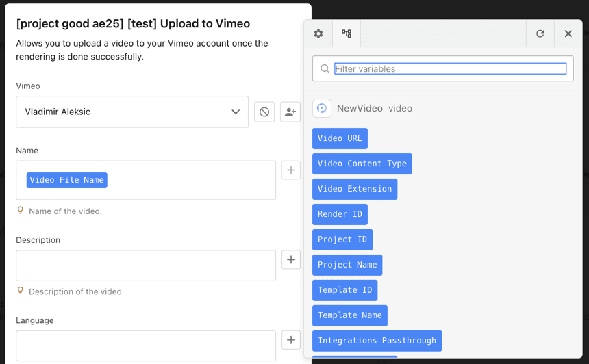This screenshot has width=589, height=364.
Task: Click the plus button beside Description field
Action: pyautogui.click(x=291, y=260)
